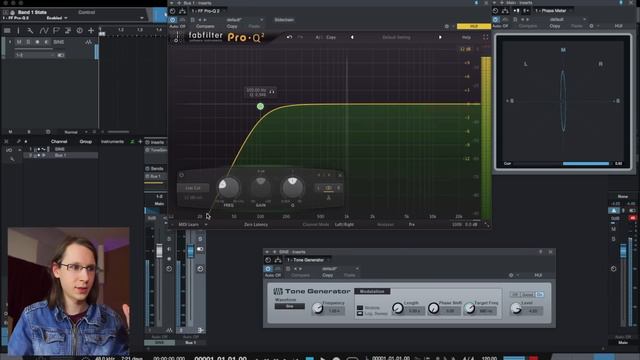Open Zero Latency processing mode menu
Screen dimensions: 640x360
pos(256,224)
